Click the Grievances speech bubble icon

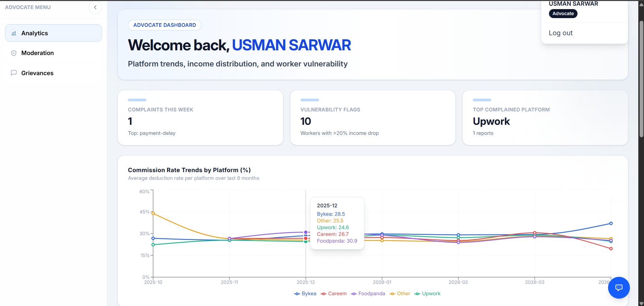point(14,73)
